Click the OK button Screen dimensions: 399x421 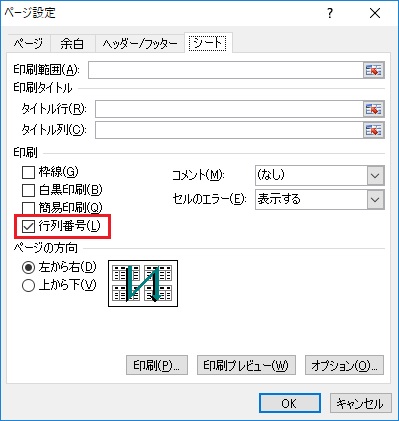point(290,403)
